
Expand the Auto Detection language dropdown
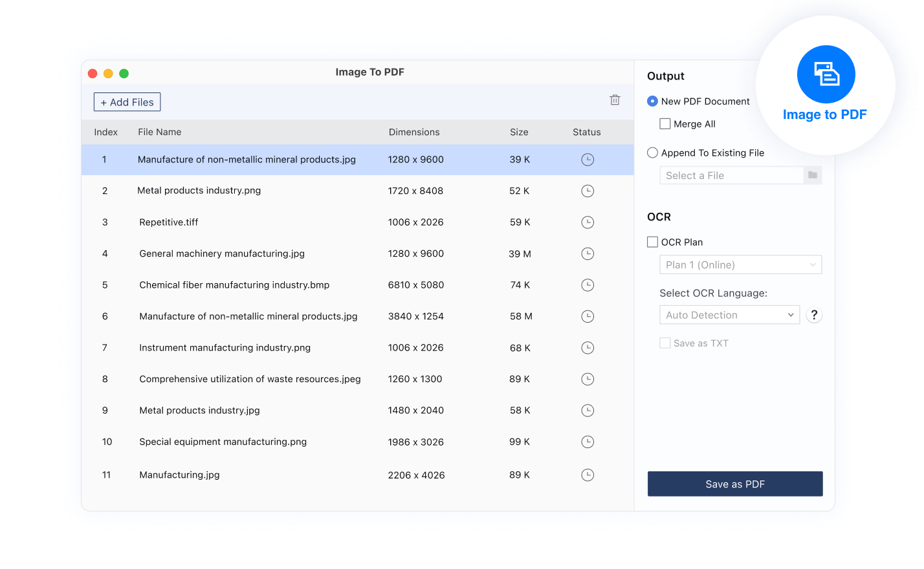[729, 315]
